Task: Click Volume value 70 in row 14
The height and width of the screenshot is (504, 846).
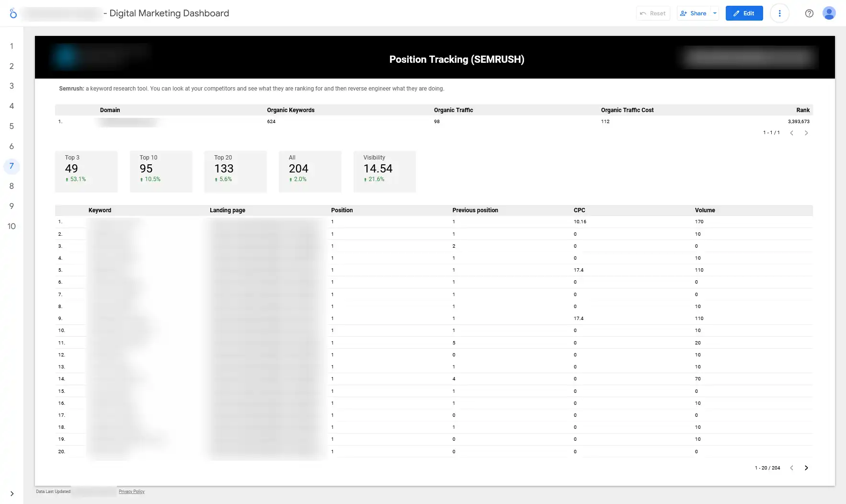Action: point(697,379)
